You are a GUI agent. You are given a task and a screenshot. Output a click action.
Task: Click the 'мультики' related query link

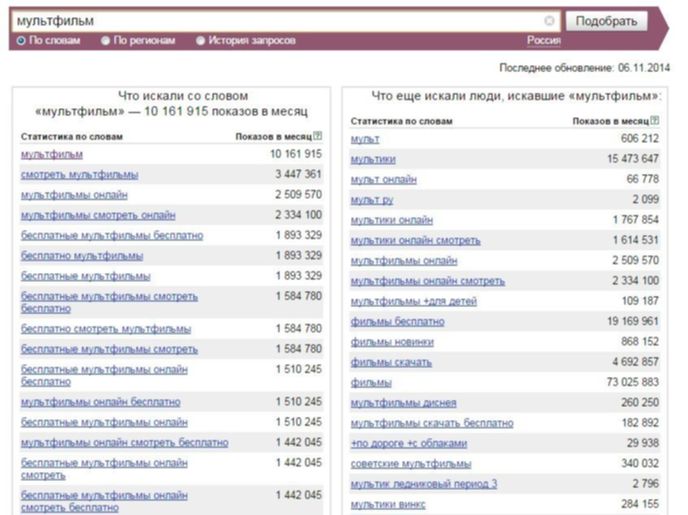[x=373, y=159]
